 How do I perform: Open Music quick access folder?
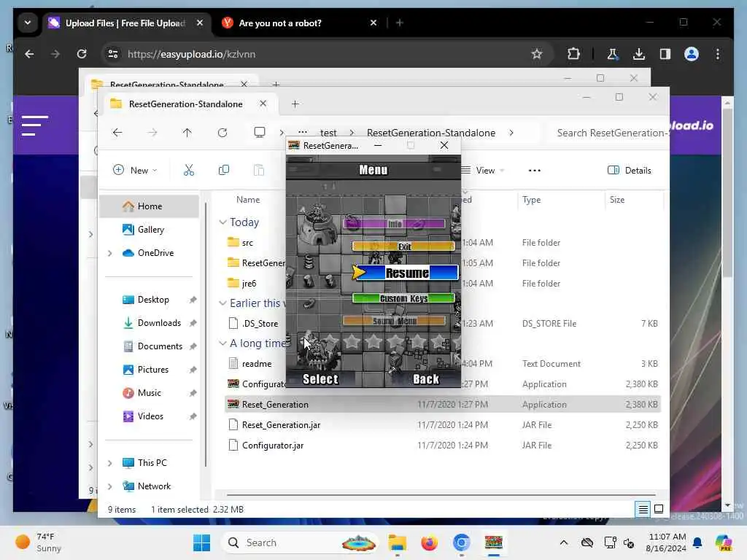tap(150, 393)
